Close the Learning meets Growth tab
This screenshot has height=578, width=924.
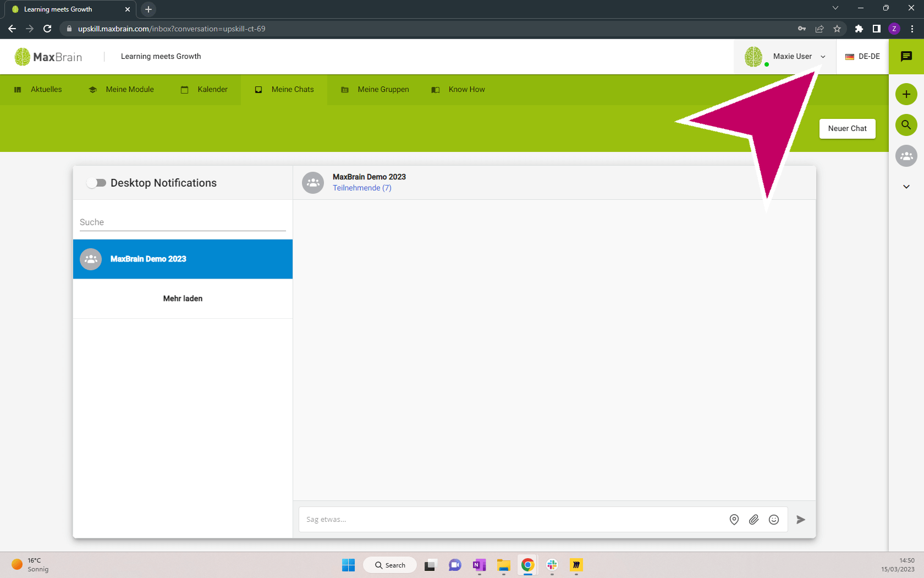point(128,9)
